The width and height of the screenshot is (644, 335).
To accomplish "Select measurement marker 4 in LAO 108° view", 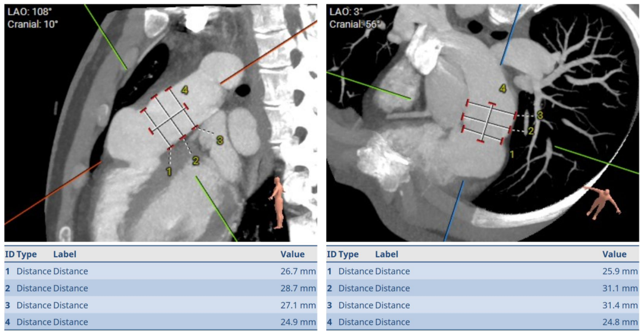I will tap(185, 90).
